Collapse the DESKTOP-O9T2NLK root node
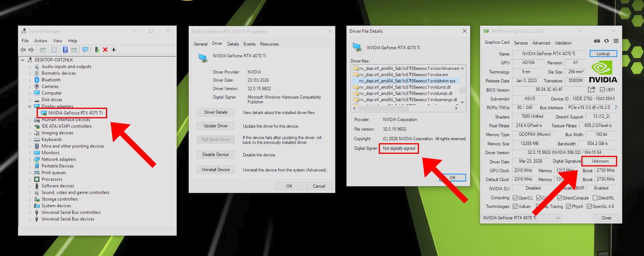644x256 pixels. (23, 60)
